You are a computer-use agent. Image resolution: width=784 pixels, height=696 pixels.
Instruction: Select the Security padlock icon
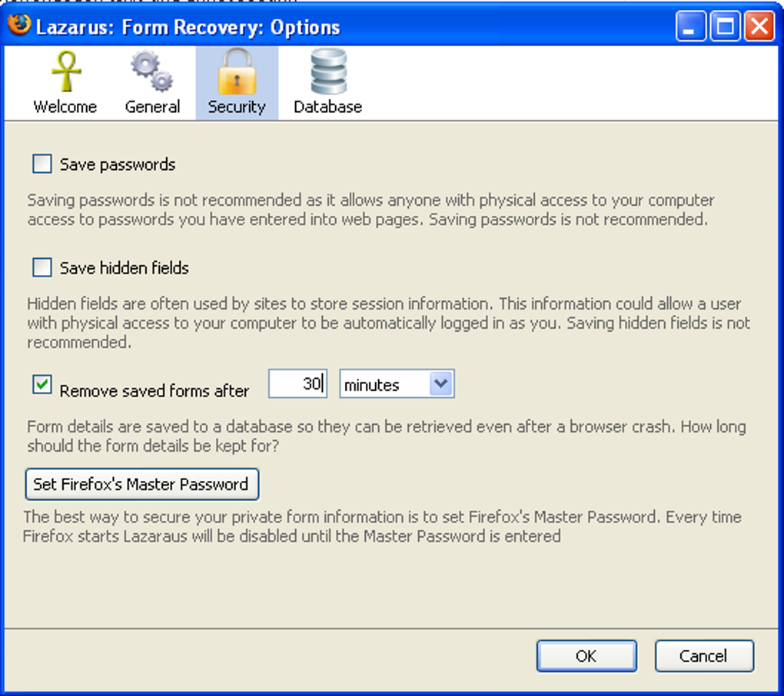[237, 71]
